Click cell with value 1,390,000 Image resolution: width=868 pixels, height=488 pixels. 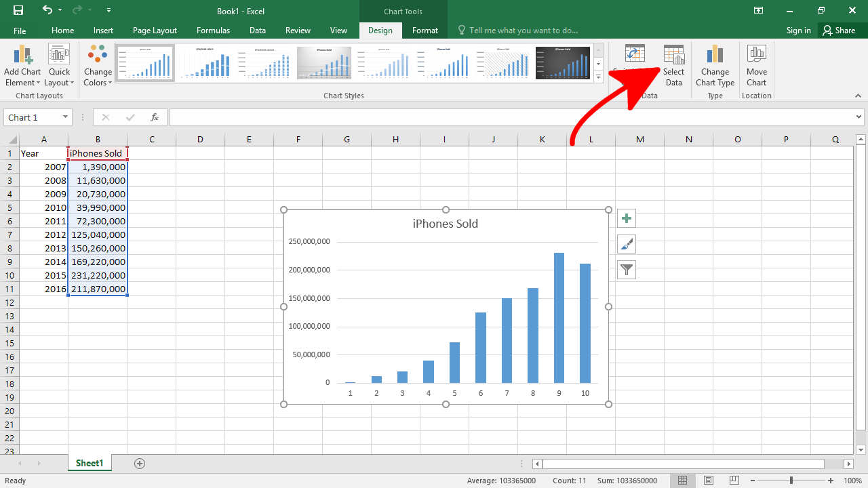98,167
